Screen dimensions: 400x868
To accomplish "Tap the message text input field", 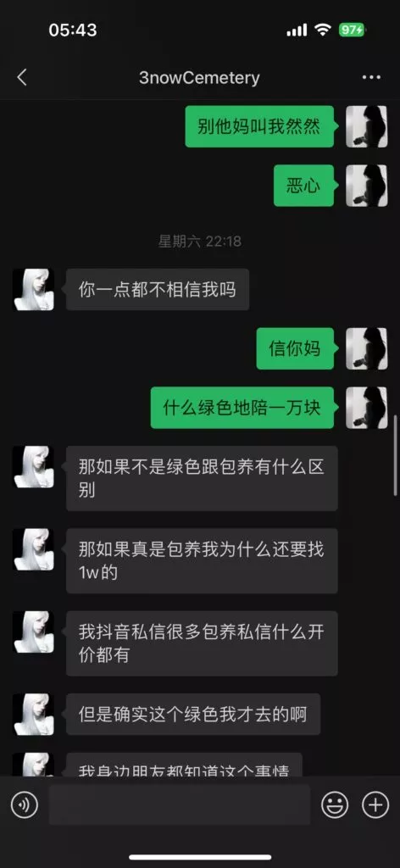I will 180,804.
